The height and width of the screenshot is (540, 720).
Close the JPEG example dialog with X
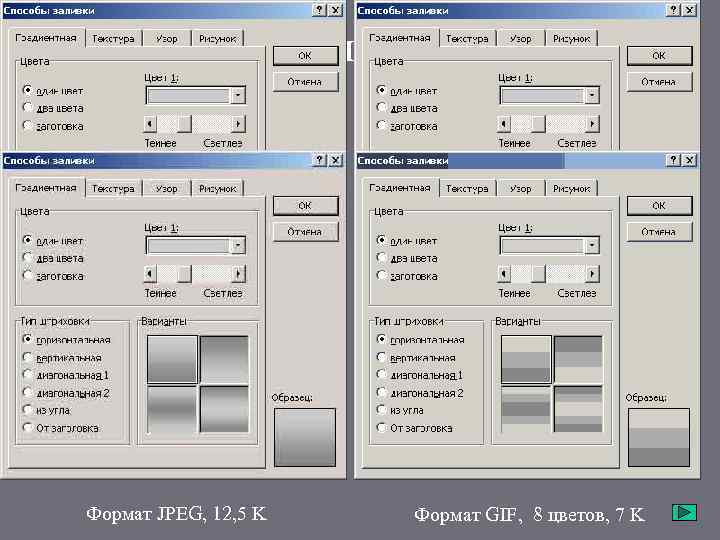[336, 160]
